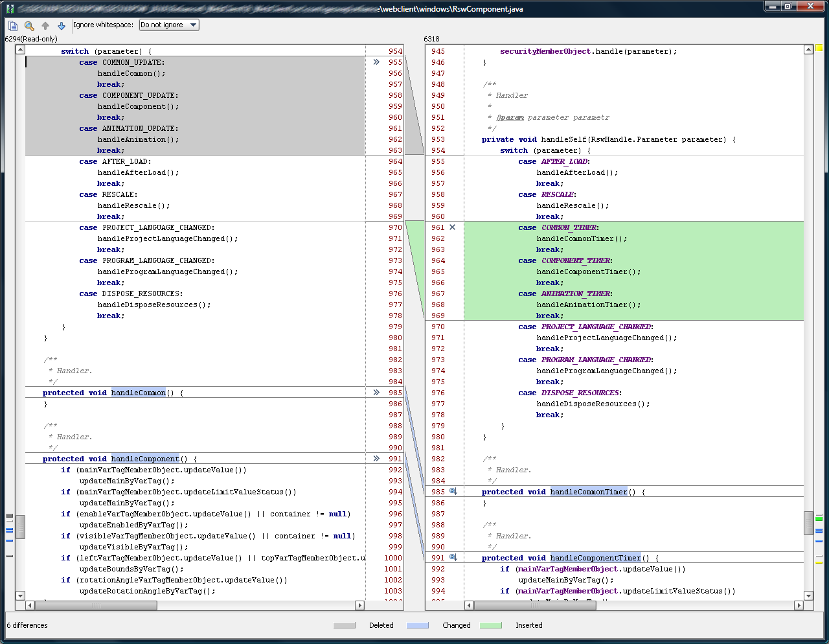Click the right pane vertical scrollbar thumb
Screen dimensions: 829x644
click(808, 523)
